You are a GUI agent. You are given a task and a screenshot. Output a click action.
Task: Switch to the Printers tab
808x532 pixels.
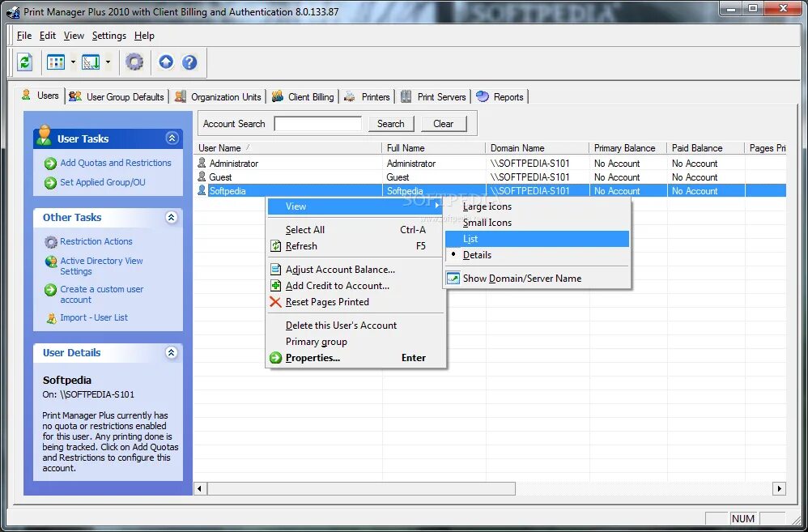pos(368,97)
